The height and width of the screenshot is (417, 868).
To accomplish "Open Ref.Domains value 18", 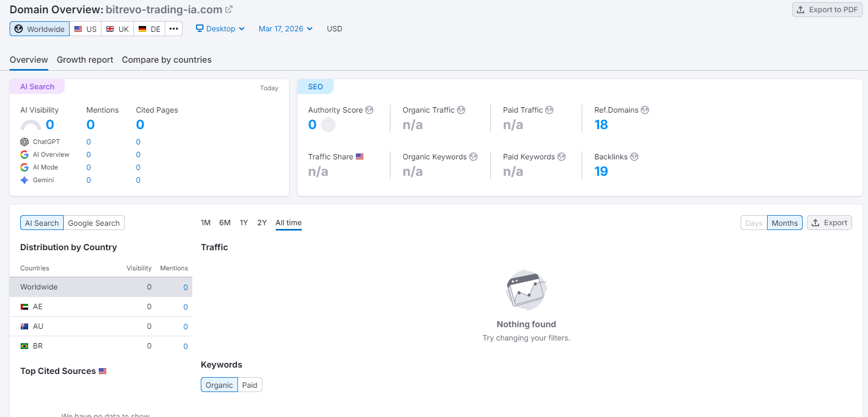I will pyautogui.click(x=601, y=125).
